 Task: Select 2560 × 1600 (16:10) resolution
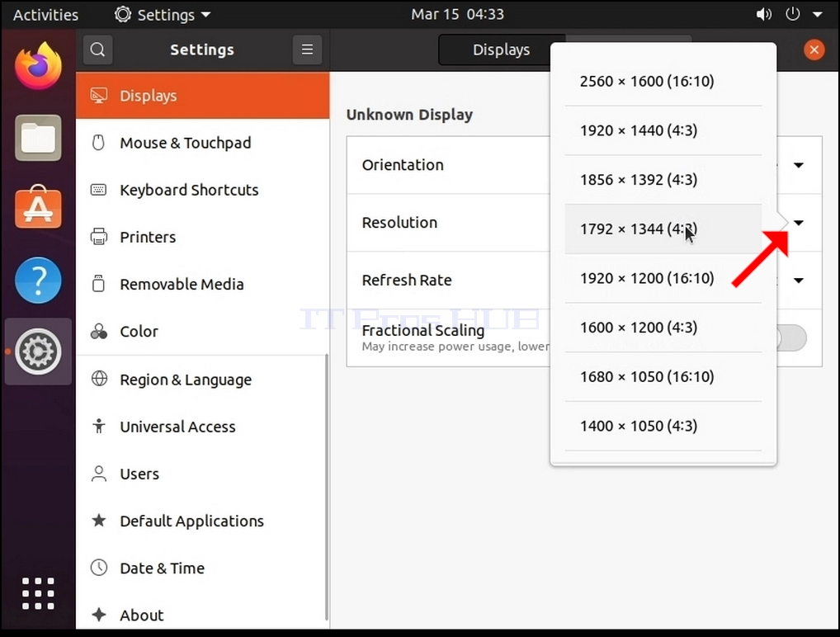[663, 81]
